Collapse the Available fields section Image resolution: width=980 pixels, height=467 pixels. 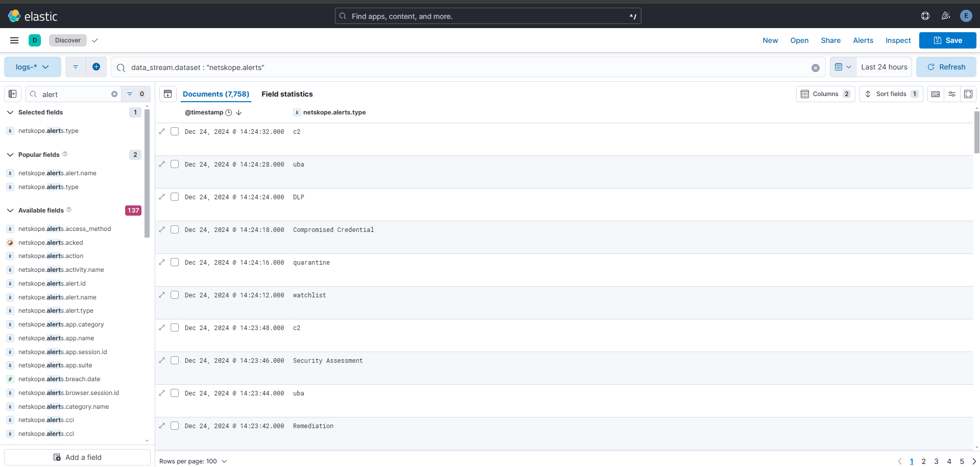click(x=10, y=211)
